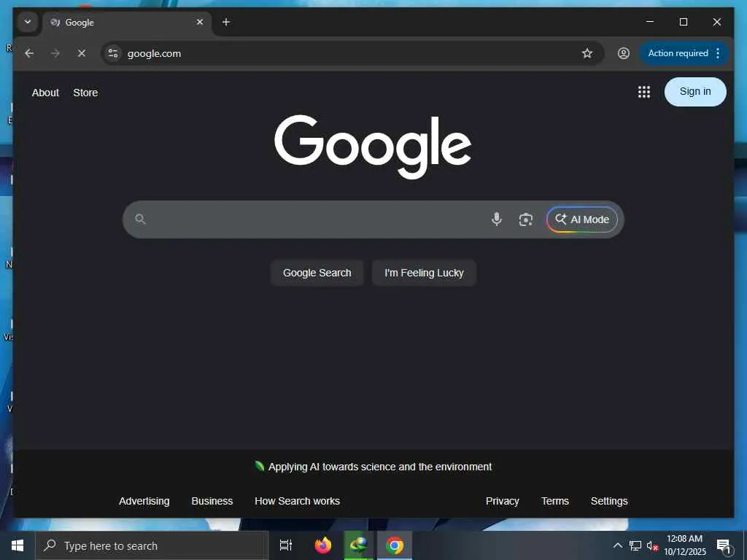Click I'm Feeling Lucky
This screenshot has height=560, width=747.
(424, 273)
